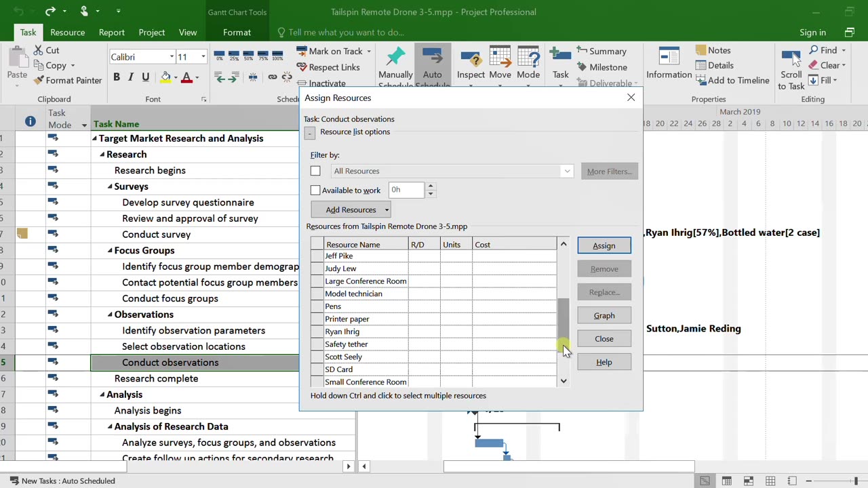Click the Cut scissors icon
Viewport: 868px width, 488px height.
pyautogui.click(x=37, y=50)
